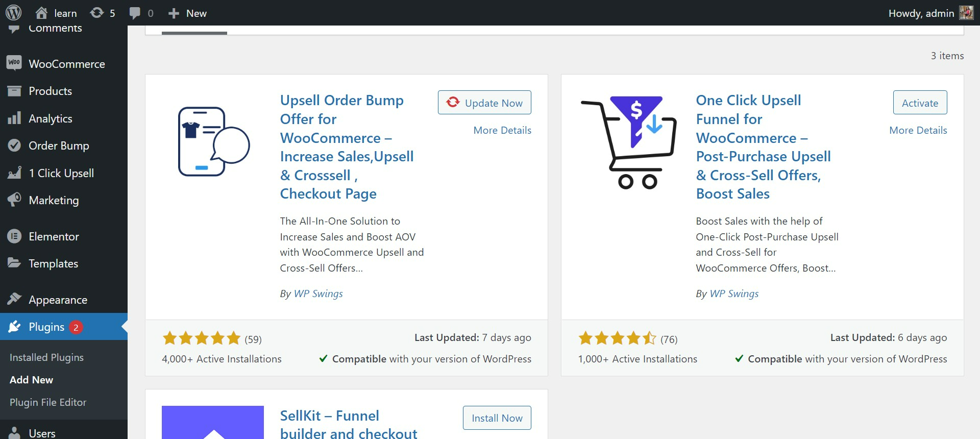Open Users menu item
Screen dimensions: 980x439
click(x=42, y=433)
